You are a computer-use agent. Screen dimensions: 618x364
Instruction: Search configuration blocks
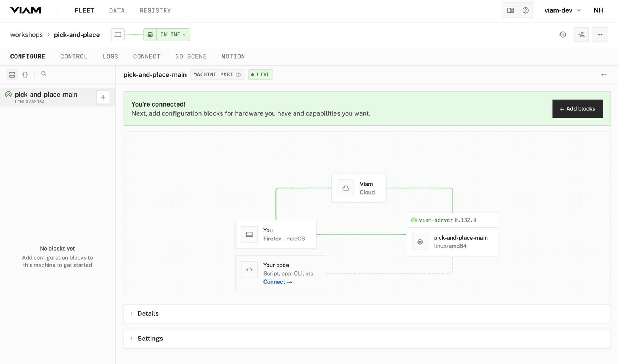44,74
